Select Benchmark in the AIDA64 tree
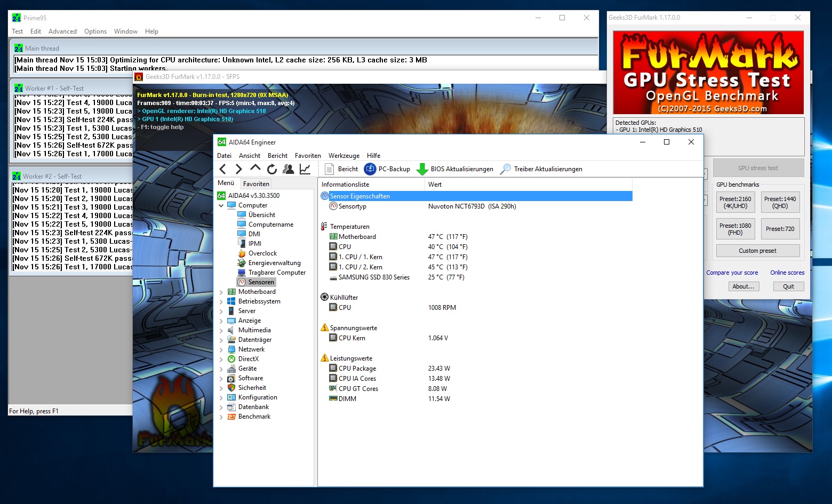Image resolution: width=832 pixels, height=504 pixels. click(x=254, y=417)
